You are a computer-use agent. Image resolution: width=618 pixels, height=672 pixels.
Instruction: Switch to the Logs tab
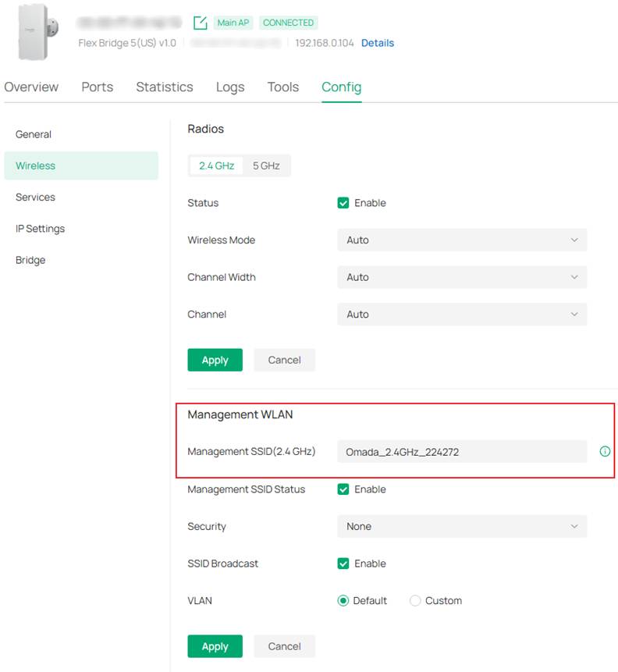(230, 87)
